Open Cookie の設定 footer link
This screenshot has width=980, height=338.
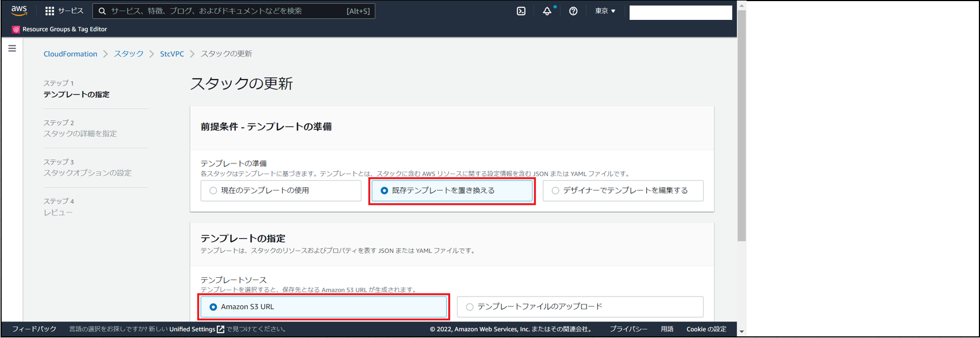point(706,329)
